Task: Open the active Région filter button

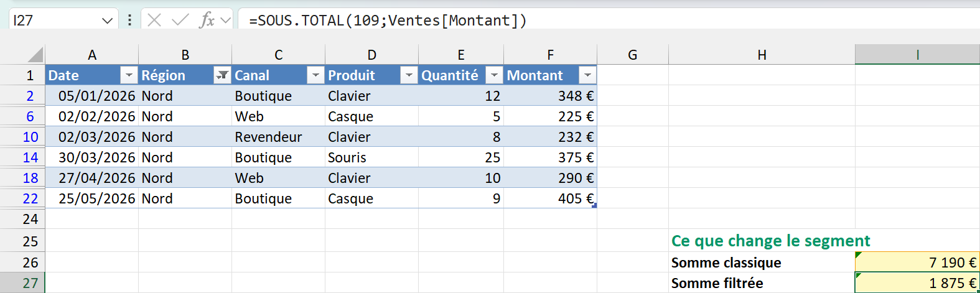Action: pos(222,75)
